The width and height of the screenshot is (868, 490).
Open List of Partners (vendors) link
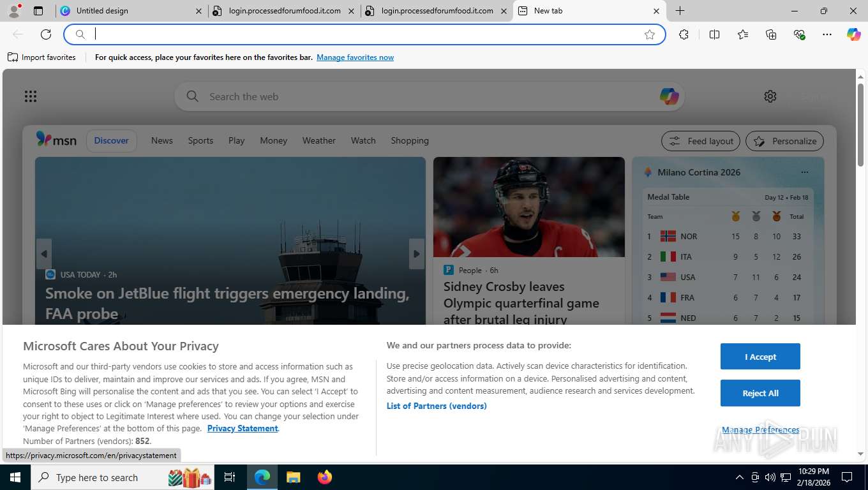(437, 406)
